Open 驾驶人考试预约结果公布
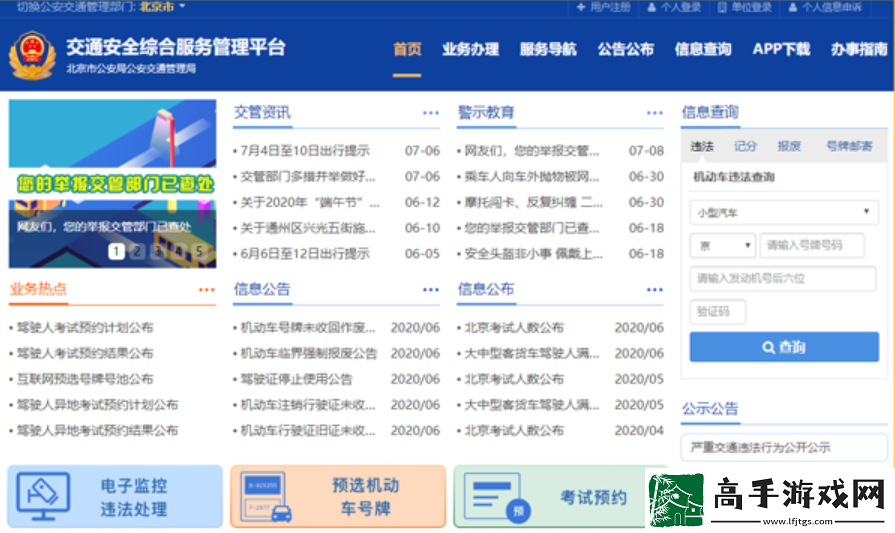The width and height of the screenshot is (895, 533). (85, 353)
